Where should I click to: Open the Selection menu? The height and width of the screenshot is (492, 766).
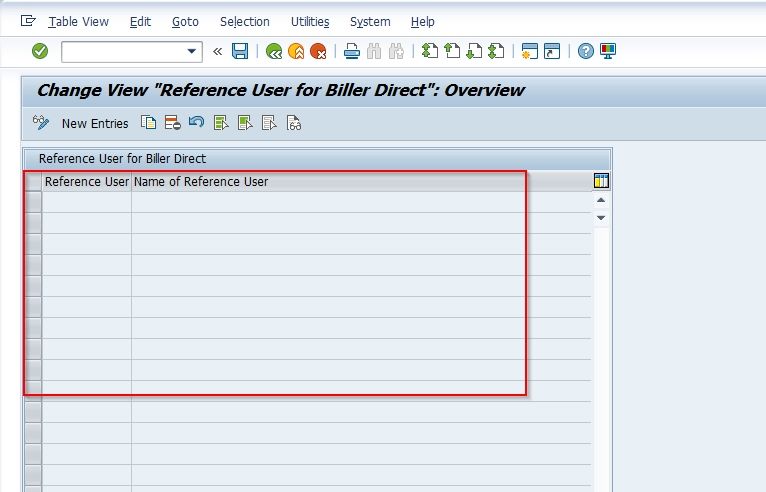pyautogui.click(x=245, y=21)
